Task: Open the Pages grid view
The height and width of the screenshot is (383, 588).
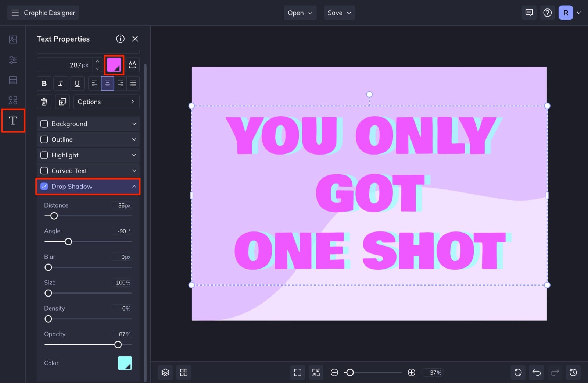Action: [184, 372]
